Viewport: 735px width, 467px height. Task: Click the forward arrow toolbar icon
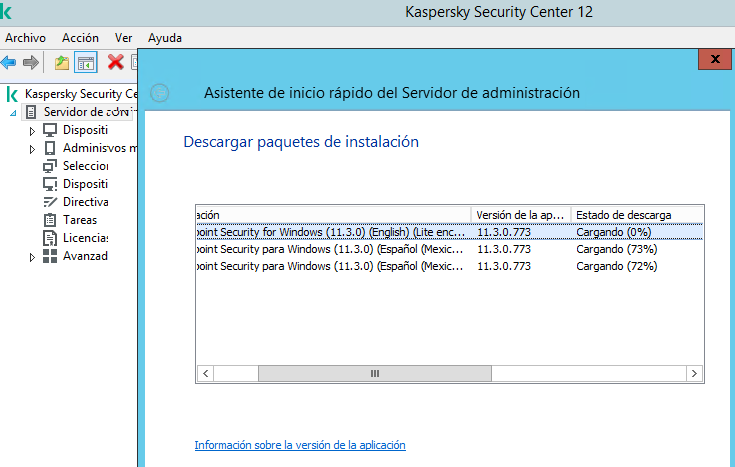pos(31,62)
